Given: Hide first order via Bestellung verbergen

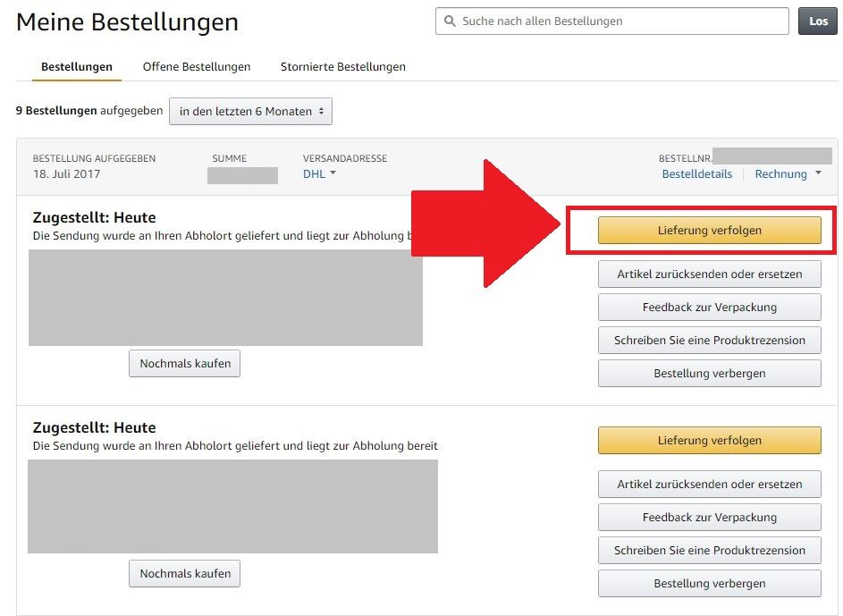Looking at the screenshot, I should (x=709, y=374).
